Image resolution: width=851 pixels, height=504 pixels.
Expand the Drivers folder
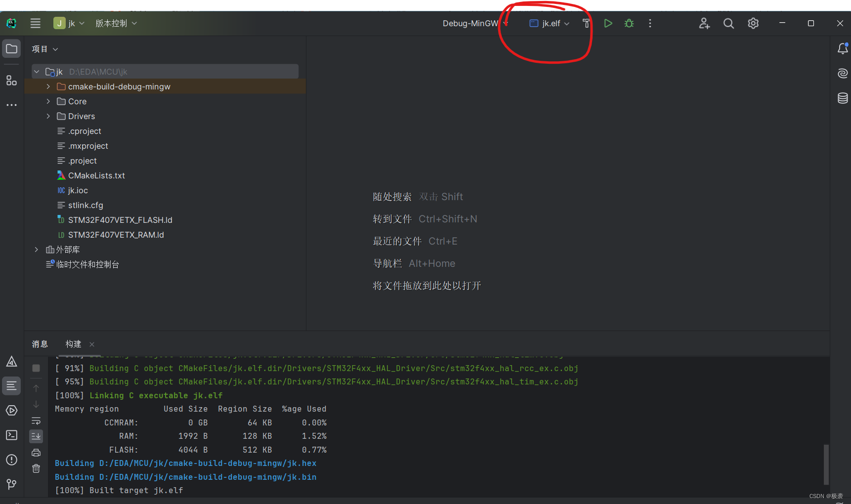48,116
